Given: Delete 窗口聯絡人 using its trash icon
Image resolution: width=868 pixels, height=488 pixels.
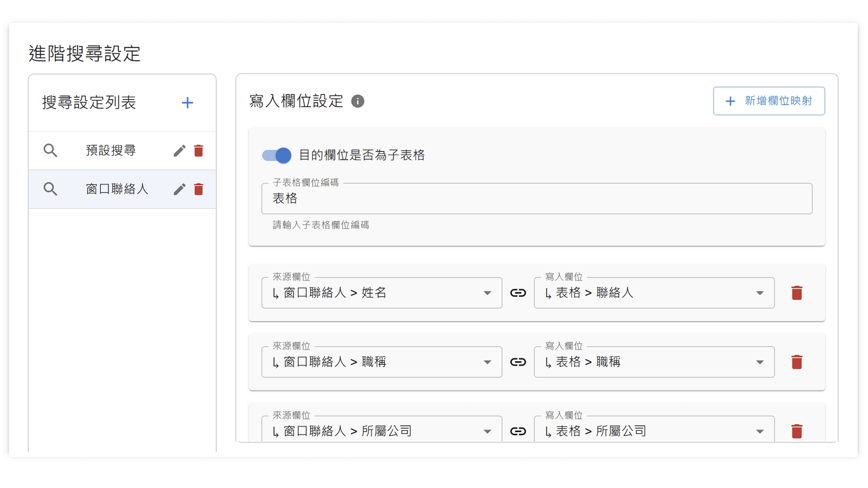Looking at the screenshot, I should click(x=198, y=189).
